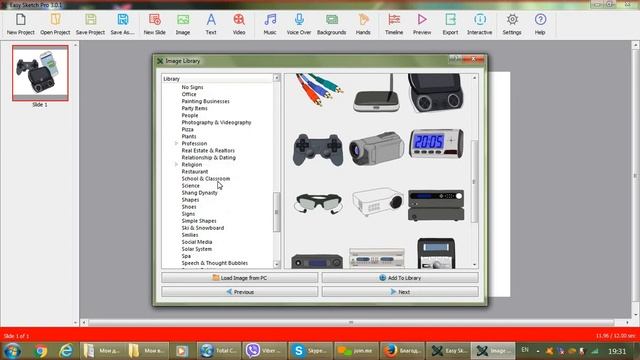
Task: Click the library list scroll-down arrow
Action: point(277,264)
